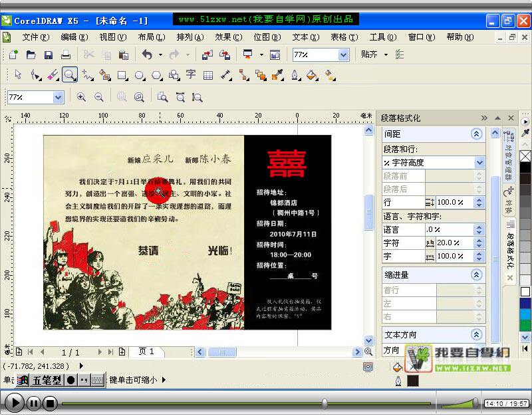Open the 排列(A) menu
This screenshot has width=532, height=416.
click(190, 37)
